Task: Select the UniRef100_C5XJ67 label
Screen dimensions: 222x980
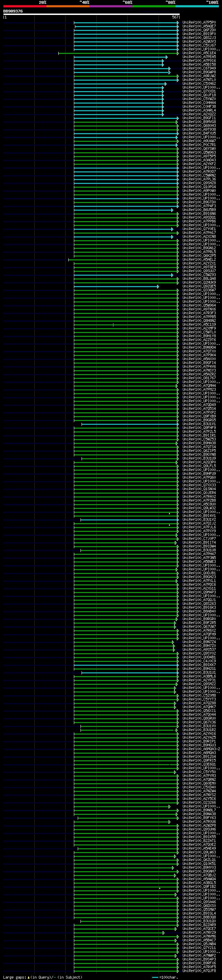Action: 199,46
